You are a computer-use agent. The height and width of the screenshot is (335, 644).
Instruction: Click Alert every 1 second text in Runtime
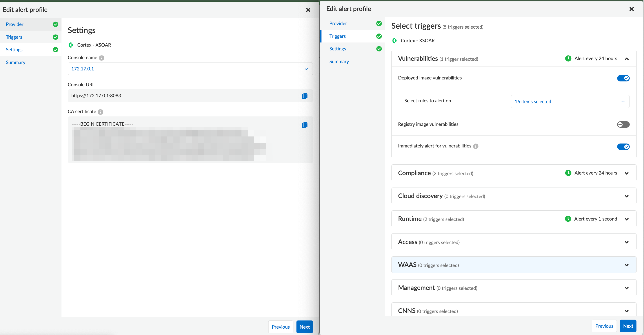[x=595, y=219]
